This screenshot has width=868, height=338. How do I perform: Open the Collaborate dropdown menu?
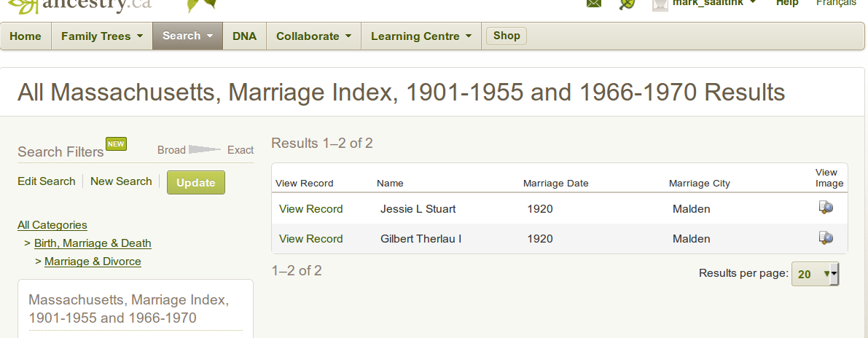313,36
